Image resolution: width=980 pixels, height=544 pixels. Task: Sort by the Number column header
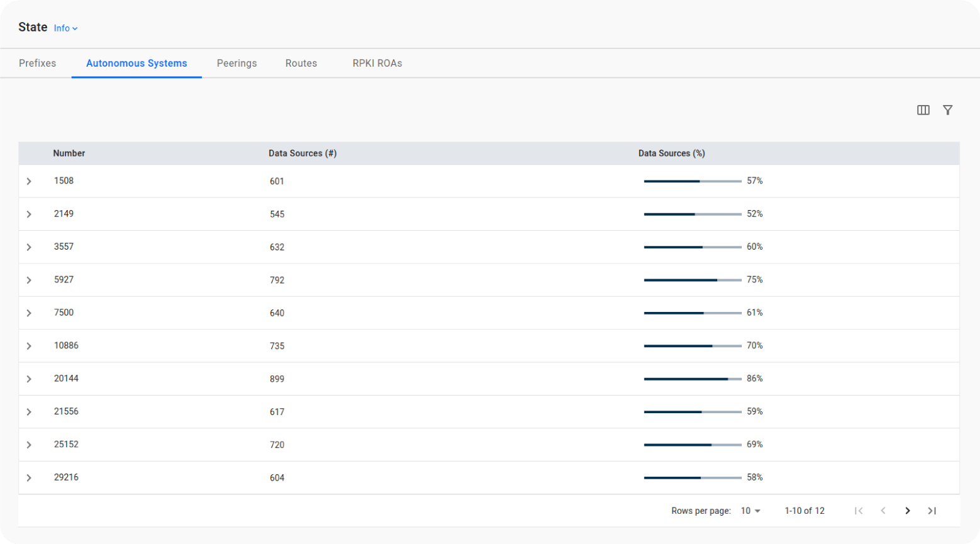pyautogui.click(x=69, y=153)
